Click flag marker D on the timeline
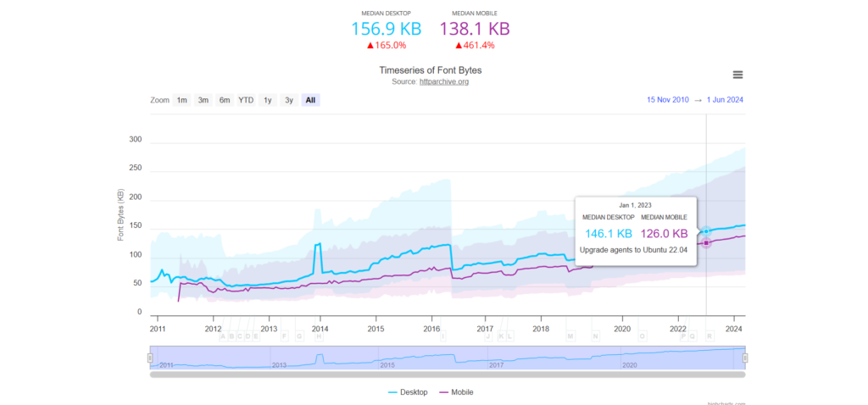 click(x=248, y=336)
